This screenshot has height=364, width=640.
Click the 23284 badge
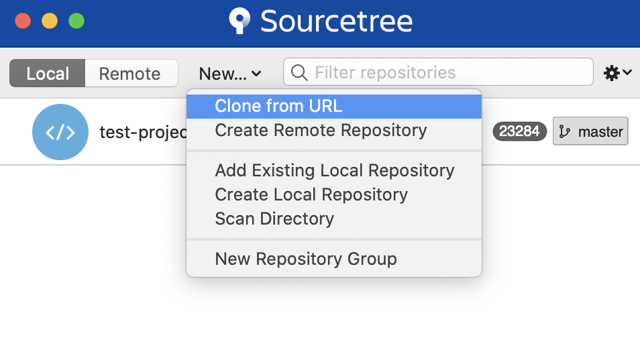(520, 131)
